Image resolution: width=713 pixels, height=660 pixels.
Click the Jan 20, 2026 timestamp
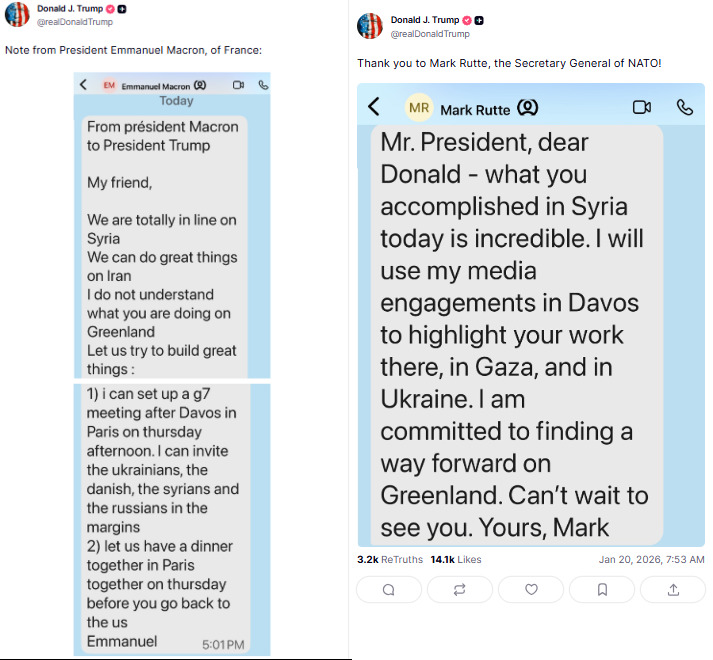tap(651, 559)
